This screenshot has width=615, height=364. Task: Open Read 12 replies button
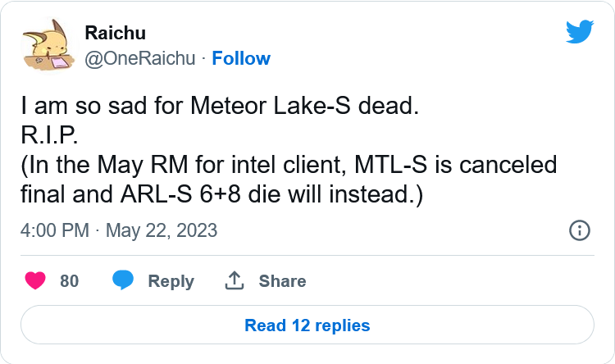point(307,325)
